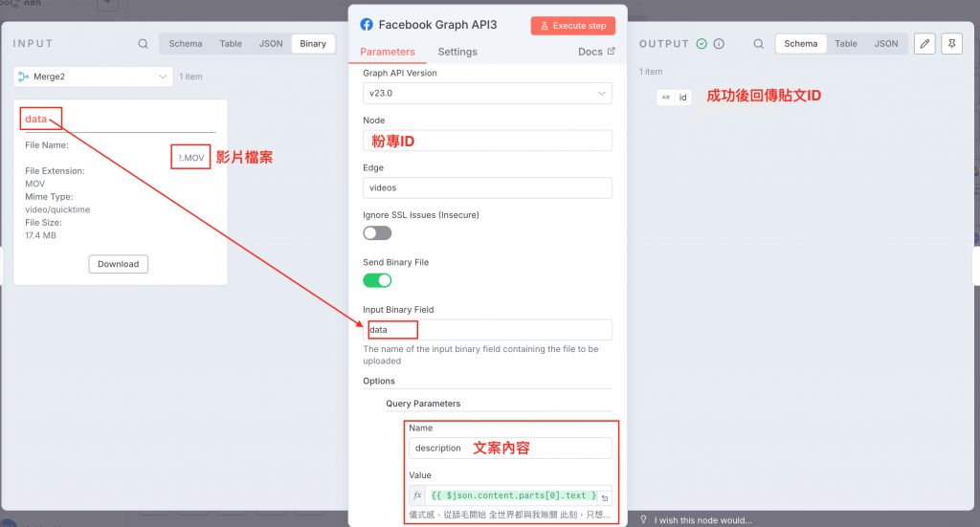The image size is (980, 527).
Task: Click the Node input field
Action: [x=487, y=141]
